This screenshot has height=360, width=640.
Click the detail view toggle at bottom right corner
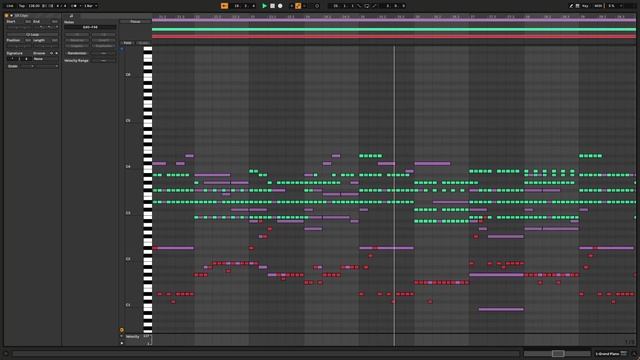(x=633, y=353)
